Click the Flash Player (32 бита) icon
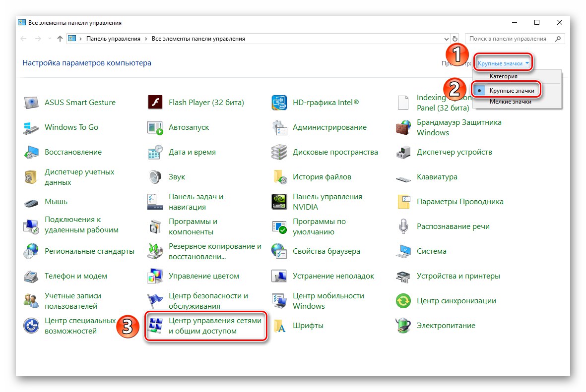 (x=155, y=102)
